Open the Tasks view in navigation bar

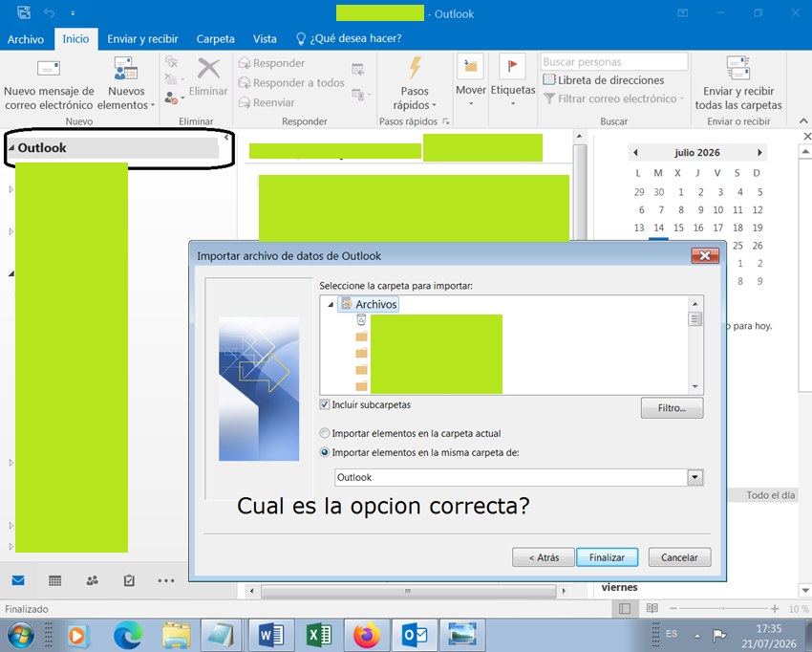[129, 580]
